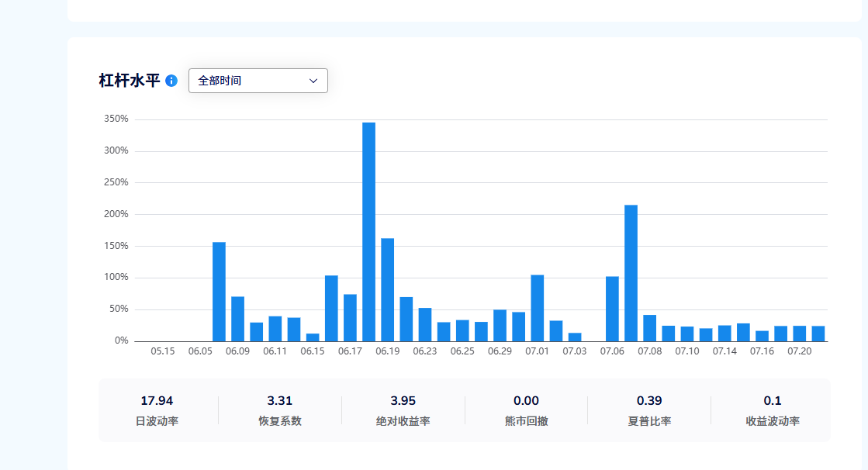Click the 06.25 x-axis date label
Screen dimensions: 868x470
click(462, 351)
